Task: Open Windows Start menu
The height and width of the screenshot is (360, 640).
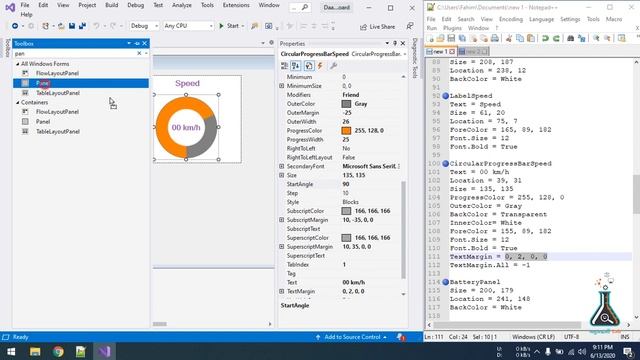Action: [x=11, y=351]
